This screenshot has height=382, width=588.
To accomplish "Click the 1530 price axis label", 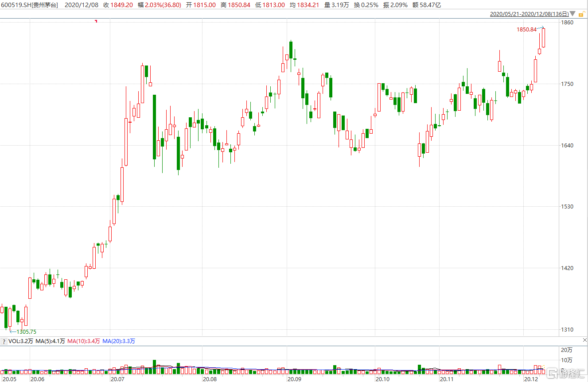I will pos(568,206).
